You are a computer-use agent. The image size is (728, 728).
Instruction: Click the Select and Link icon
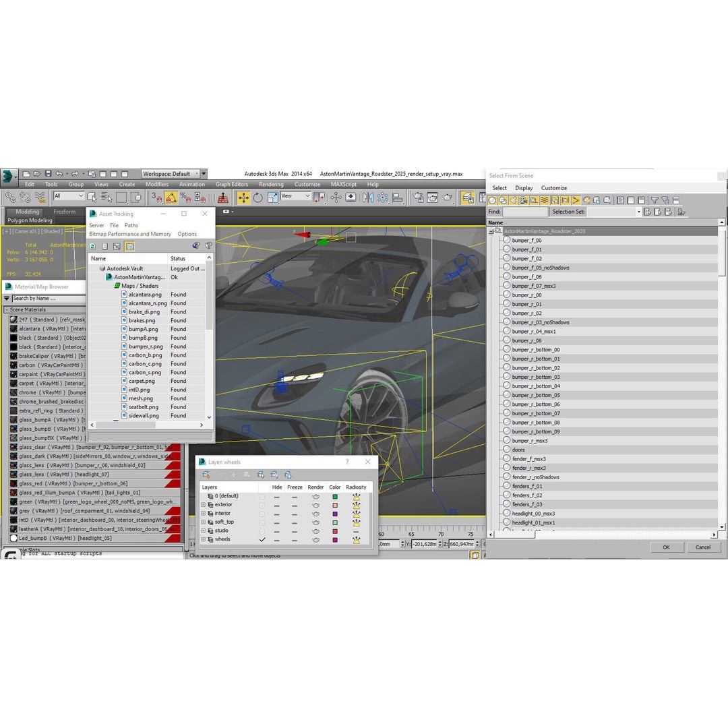tap(10, 198)
